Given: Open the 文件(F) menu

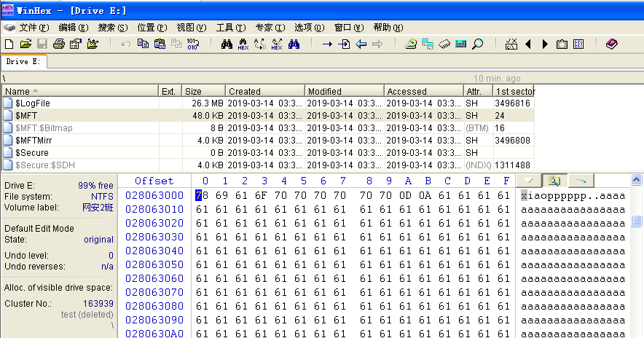Looking at the screenshot, I should [34, 28].
